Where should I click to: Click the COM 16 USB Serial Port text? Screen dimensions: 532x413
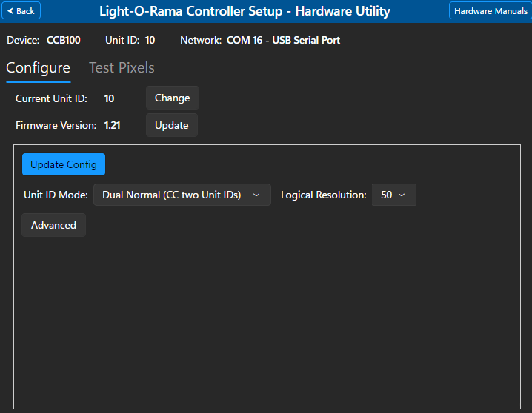point(283,40)
